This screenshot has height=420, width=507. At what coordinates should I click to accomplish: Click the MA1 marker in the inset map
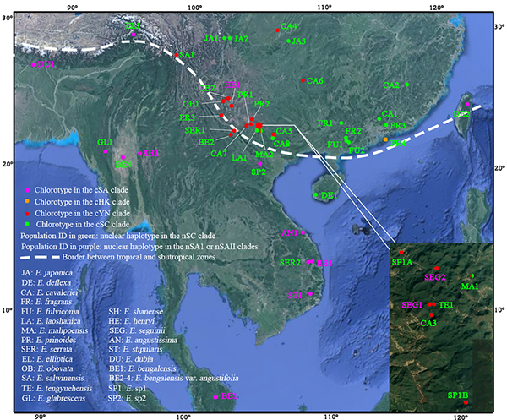tap(472, 276)
